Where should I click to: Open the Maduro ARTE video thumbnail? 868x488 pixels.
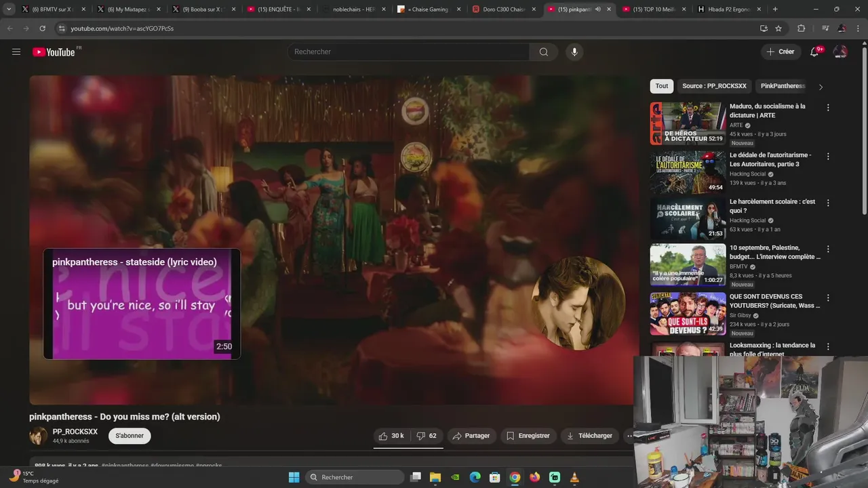click(688, 123)
